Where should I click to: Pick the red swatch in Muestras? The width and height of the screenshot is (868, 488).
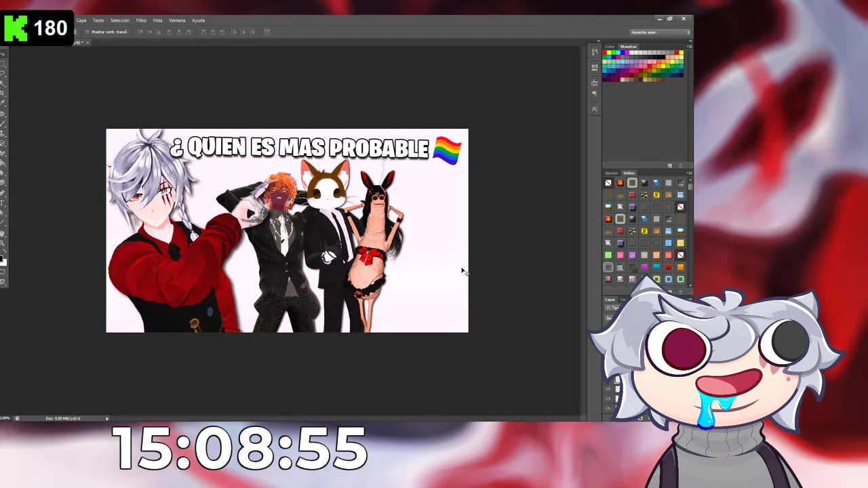tap(604, 52)
